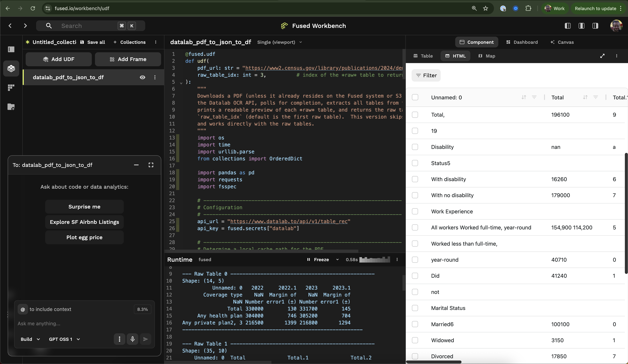
Task: Go back using browser back arrow
Action: pyautogui.click(x=8, y=9)
